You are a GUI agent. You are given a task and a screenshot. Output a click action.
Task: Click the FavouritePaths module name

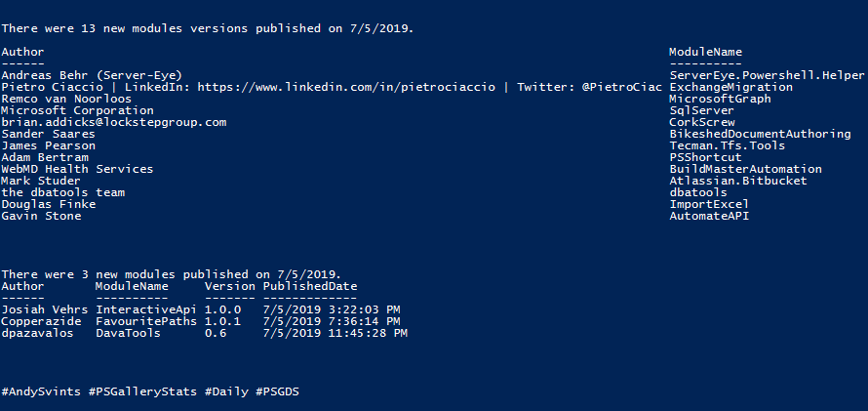click(x=146, y=321)
